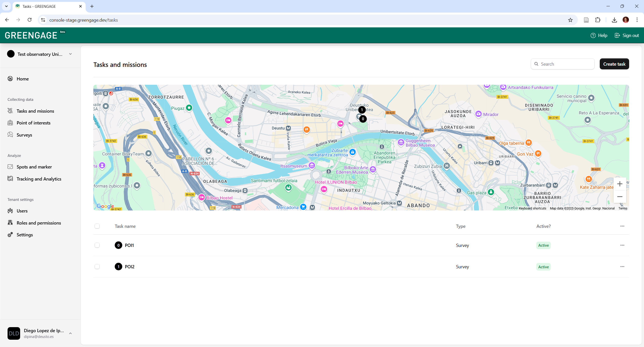644x347 pixels.
Task: Expand the Diego Lopez user menu chevron
Action: 70,333
